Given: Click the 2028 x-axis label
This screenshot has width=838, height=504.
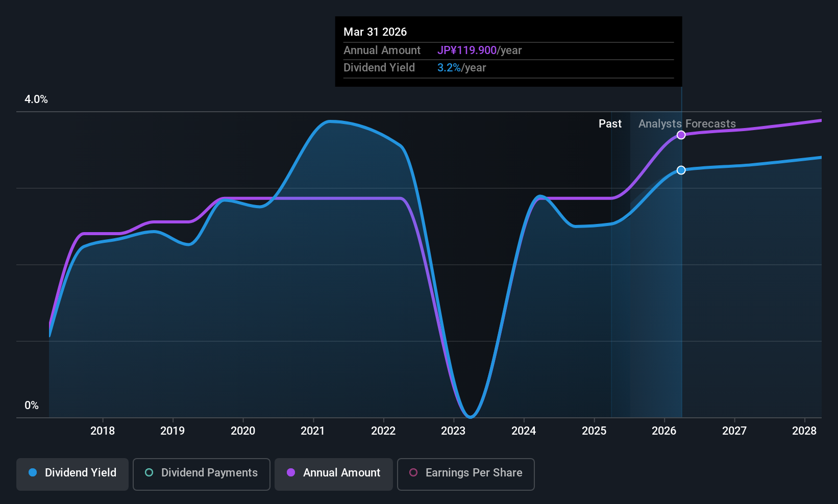Looking at the screenshot, I should pyautogui.click(x=804, y=431).
